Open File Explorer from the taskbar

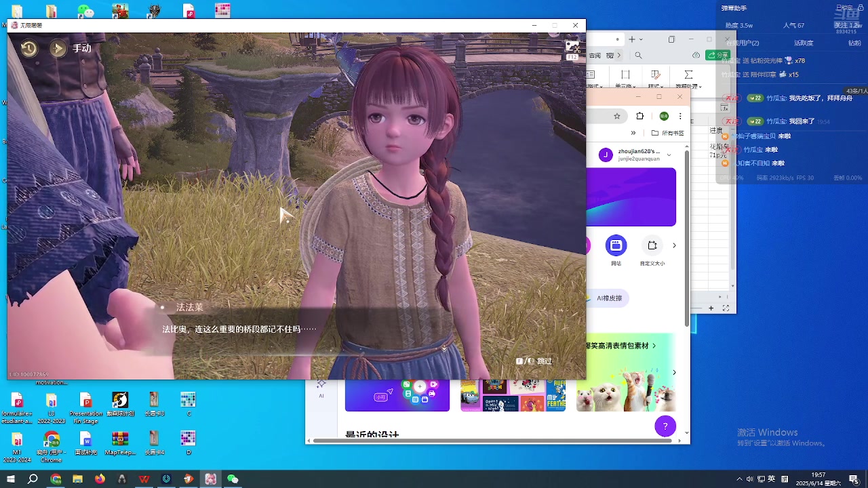(77, 479)
